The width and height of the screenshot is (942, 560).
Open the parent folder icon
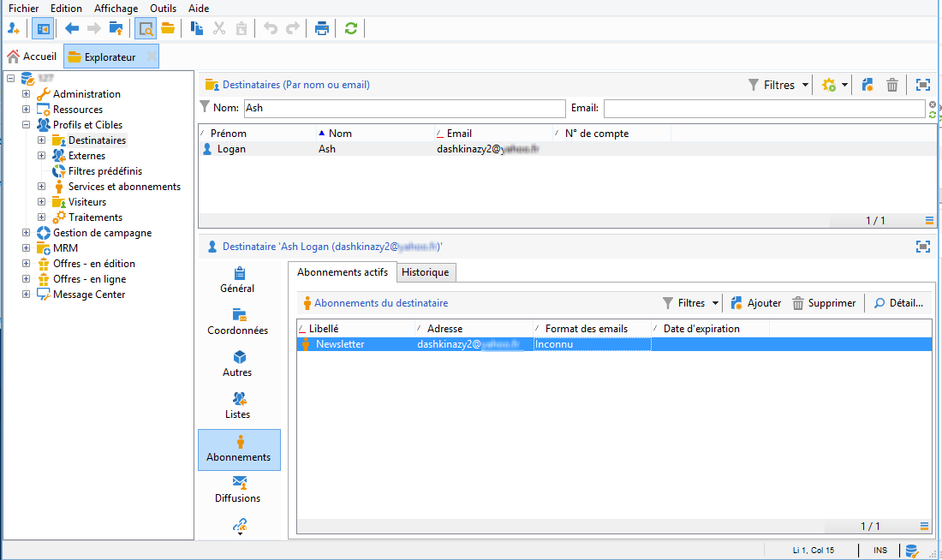pyautogui.click(x=116, y=28)
